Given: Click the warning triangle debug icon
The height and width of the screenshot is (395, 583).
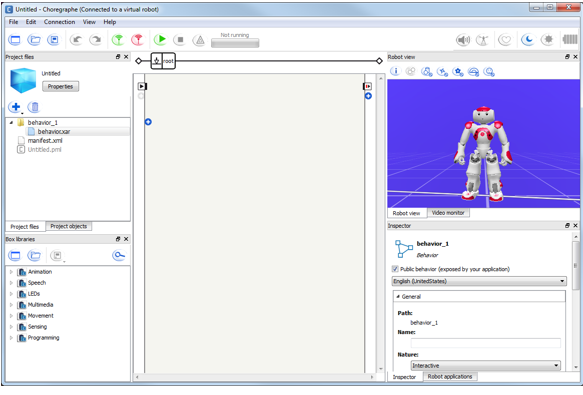Looking at the screenshot, I should point(200,40).
